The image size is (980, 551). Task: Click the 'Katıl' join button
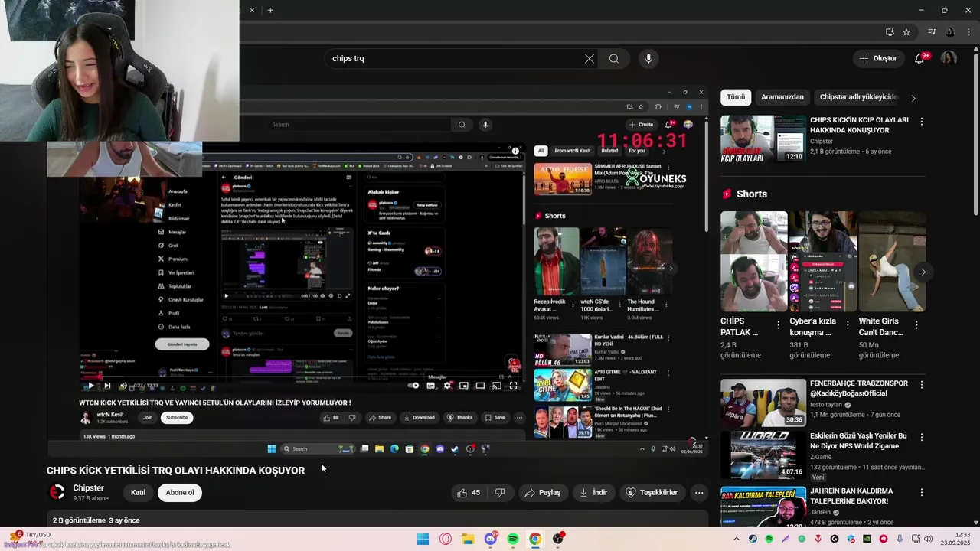click(138, 493)
